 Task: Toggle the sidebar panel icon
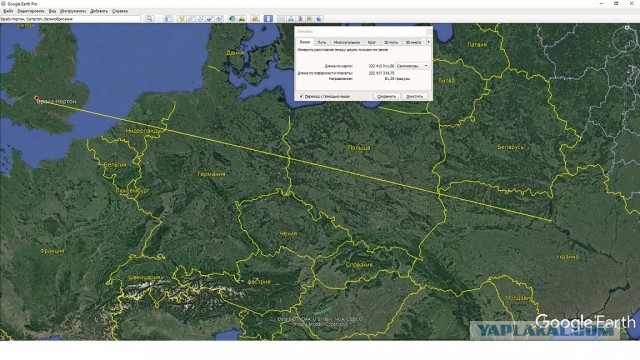168,18
